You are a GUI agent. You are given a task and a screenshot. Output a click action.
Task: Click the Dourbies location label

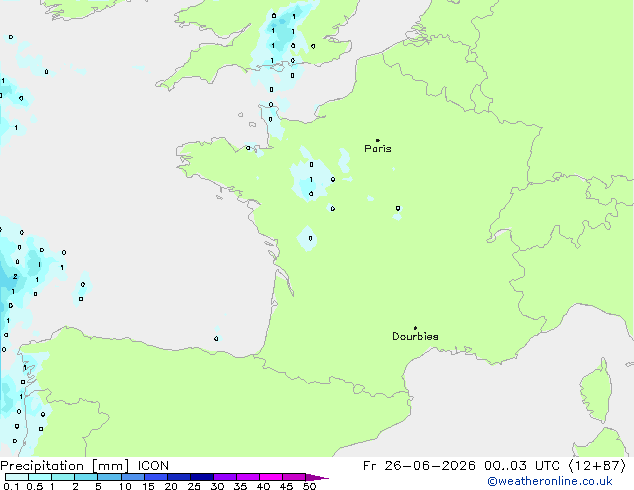(415, 336)
